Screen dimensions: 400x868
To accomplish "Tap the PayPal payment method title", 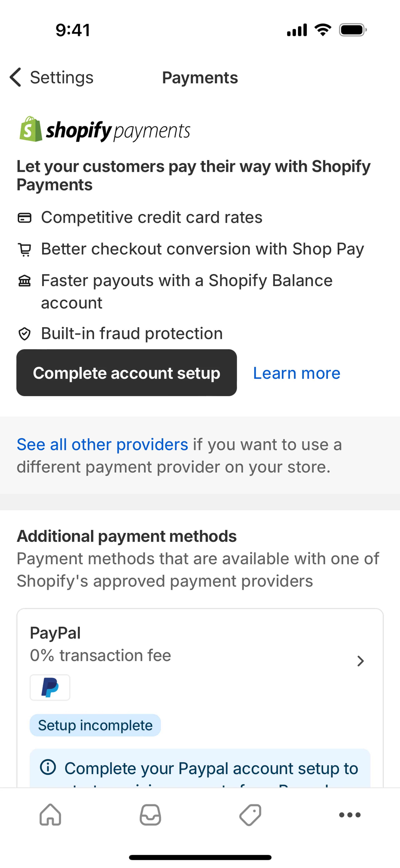I will coord(55,633).
